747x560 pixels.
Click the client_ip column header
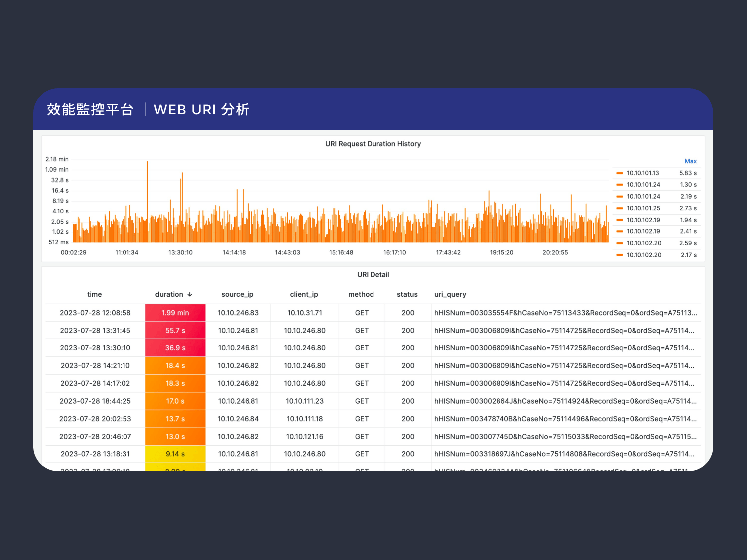tap(304, 295)
